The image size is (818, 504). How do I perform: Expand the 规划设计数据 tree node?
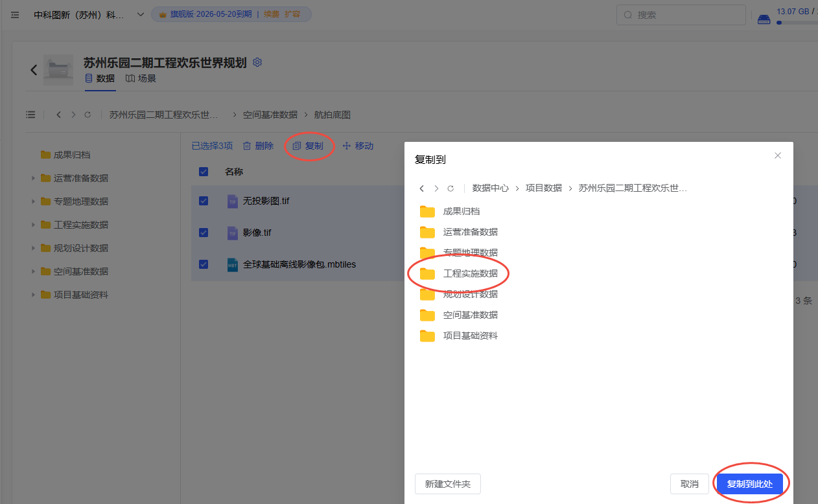coord(33,248)
